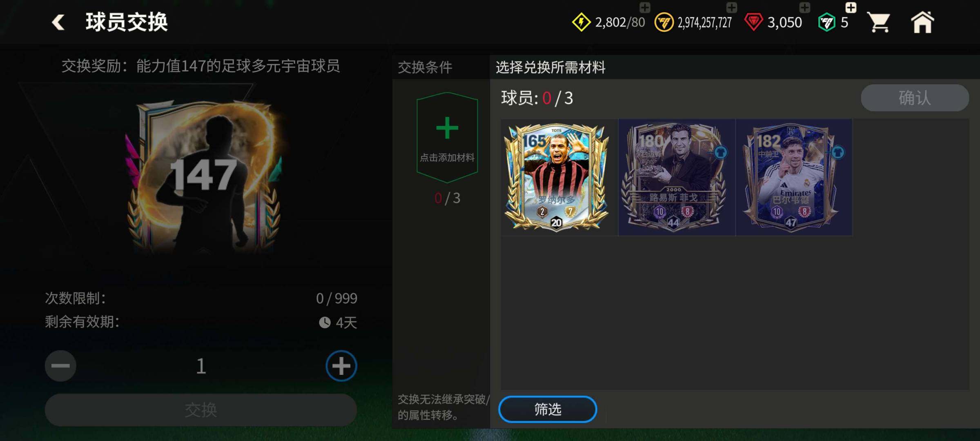Return to the home screen
This screenshot has width=980, height=441.
point(922,22)
